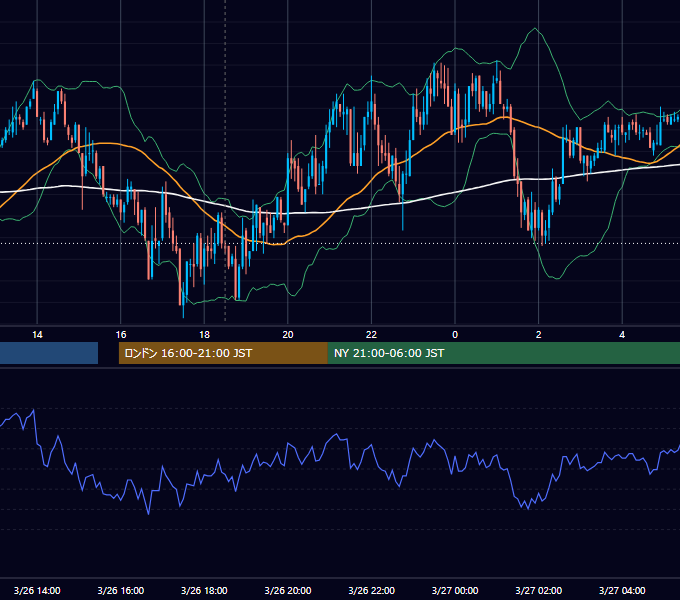Viewport: 680px width, 600px height.
Task: Click the 3/26 16:00 date label
Action: (x=121, y=590)
